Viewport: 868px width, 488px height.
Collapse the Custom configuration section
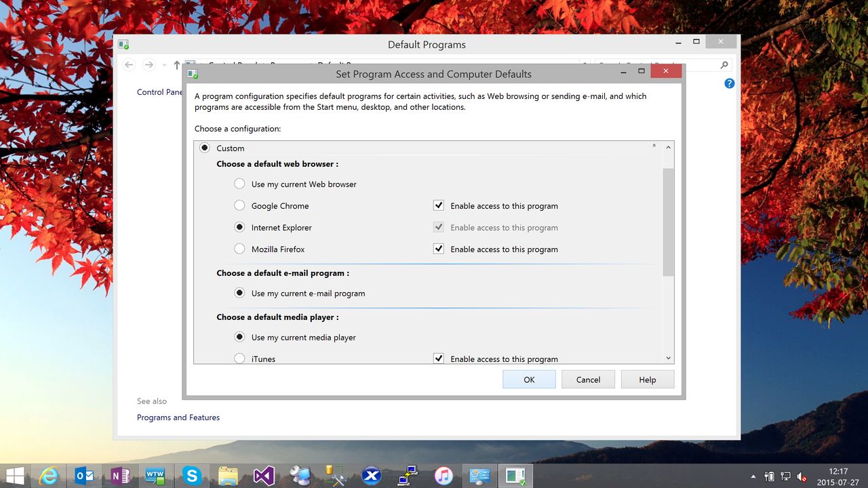[x=654, y=146]
